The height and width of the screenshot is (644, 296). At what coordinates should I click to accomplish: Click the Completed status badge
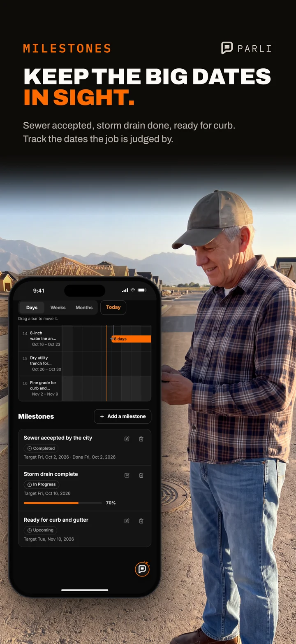41,448
